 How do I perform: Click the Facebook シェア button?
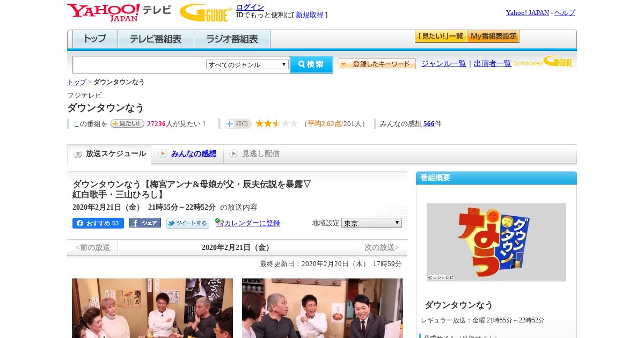pos(145,223)
